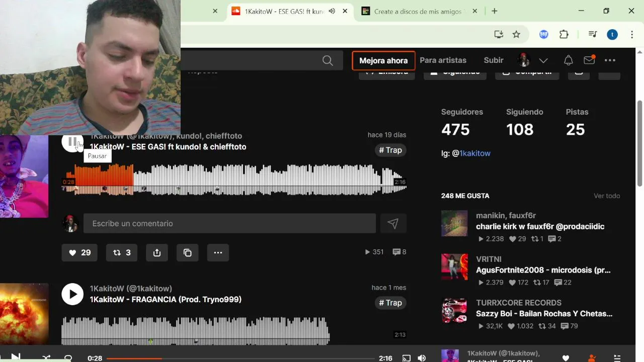Like the current track in the bottom player
This screenshot has width=644, height=362.
pyautogui.click(x=566, y=358)
